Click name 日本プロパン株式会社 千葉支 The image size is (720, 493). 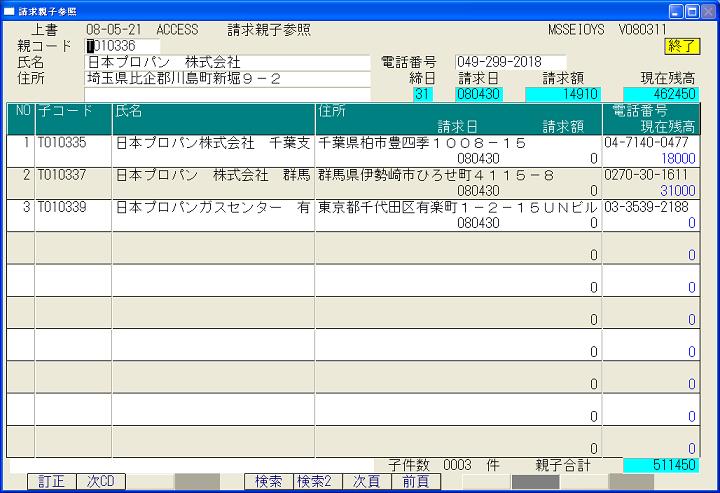pos(213,143)
